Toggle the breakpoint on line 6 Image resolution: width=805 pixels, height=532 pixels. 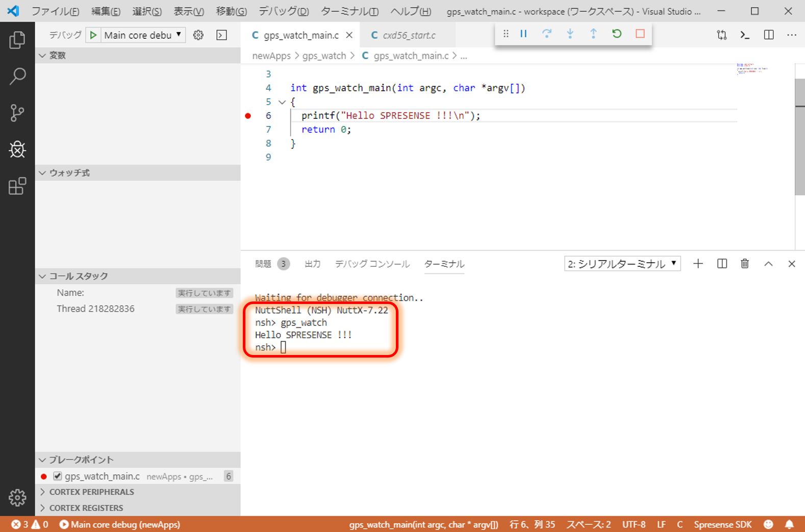[x=248, y=116]
